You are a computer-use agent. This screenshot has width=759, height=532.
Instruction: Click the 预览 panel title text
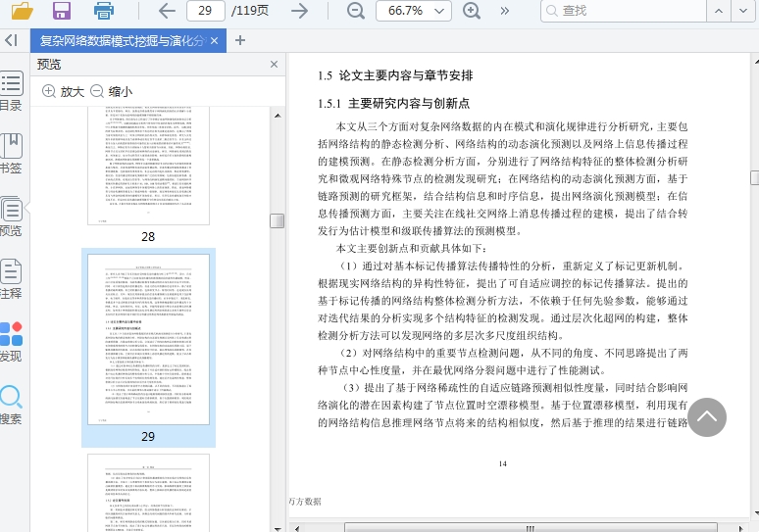(x=49, y=64)
